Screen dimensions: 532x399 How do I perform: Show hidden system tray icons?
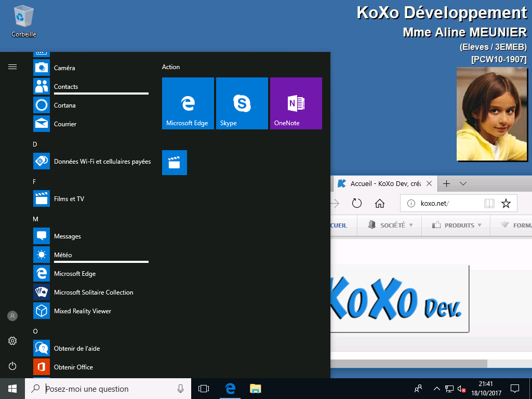pos(437,389)
